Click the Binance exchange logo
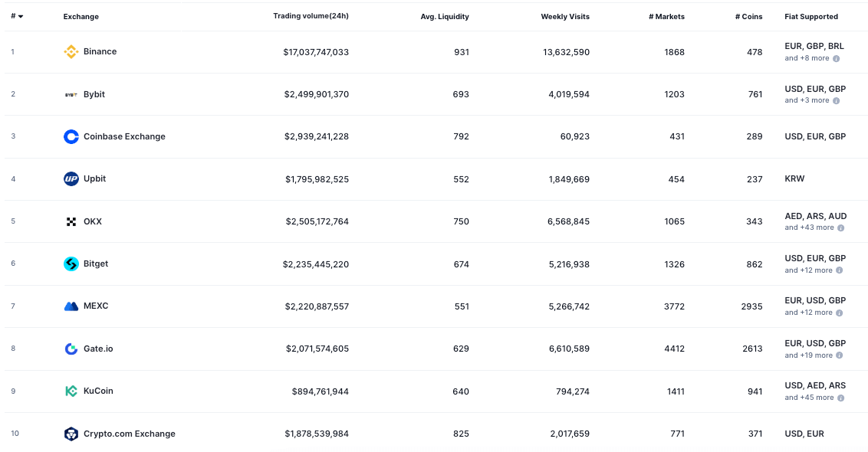The image size is (868, 452). [x=71, y=51]
